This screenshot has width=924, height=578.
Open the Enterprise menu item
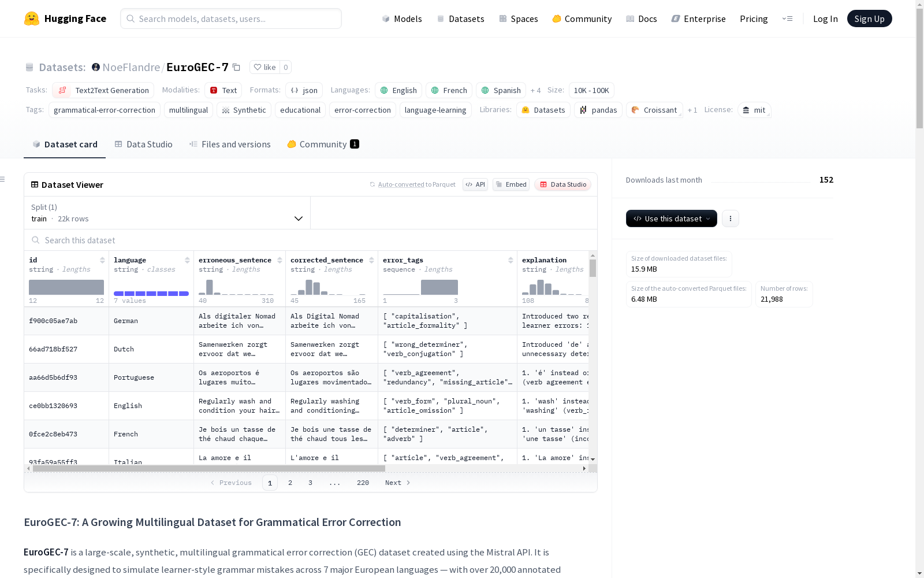click(699, 18)
